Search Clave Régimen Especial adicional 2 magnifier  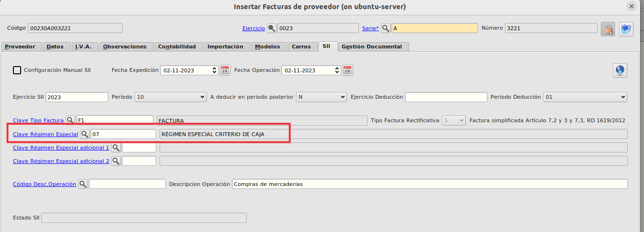pyautogui.click(x=115, y=161)
